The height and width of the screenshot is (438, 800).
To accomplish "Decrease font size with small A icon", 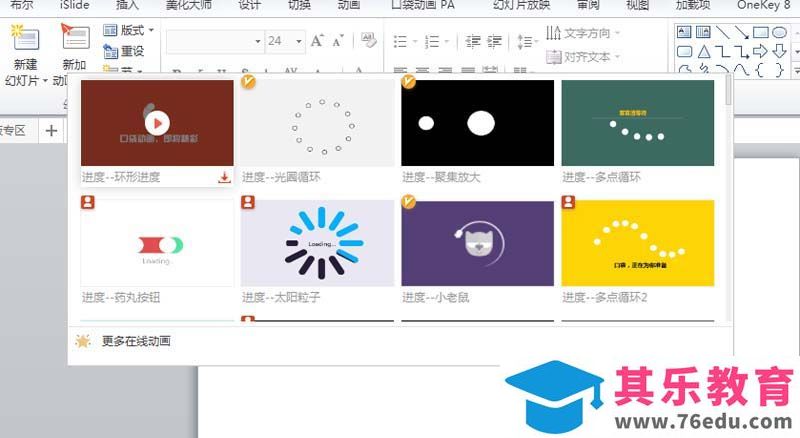I will click(x=337, y=41).
